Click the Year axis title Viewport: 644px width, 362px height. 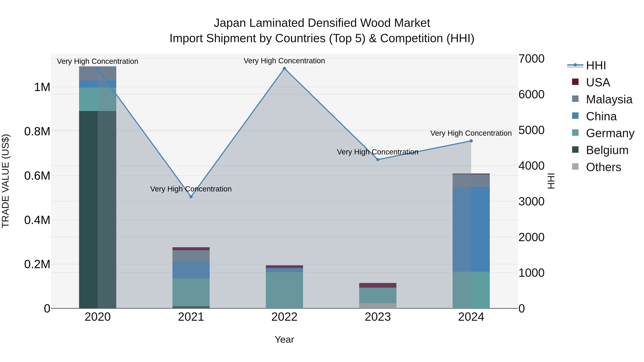(284, 340)
